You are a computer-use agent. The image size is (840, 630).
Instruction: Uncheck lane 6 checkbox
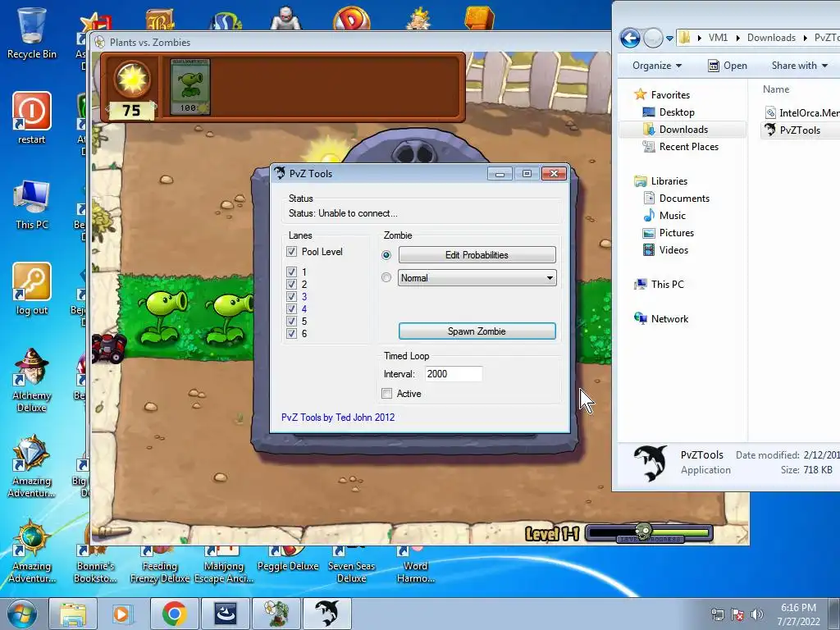pos(291,333)
